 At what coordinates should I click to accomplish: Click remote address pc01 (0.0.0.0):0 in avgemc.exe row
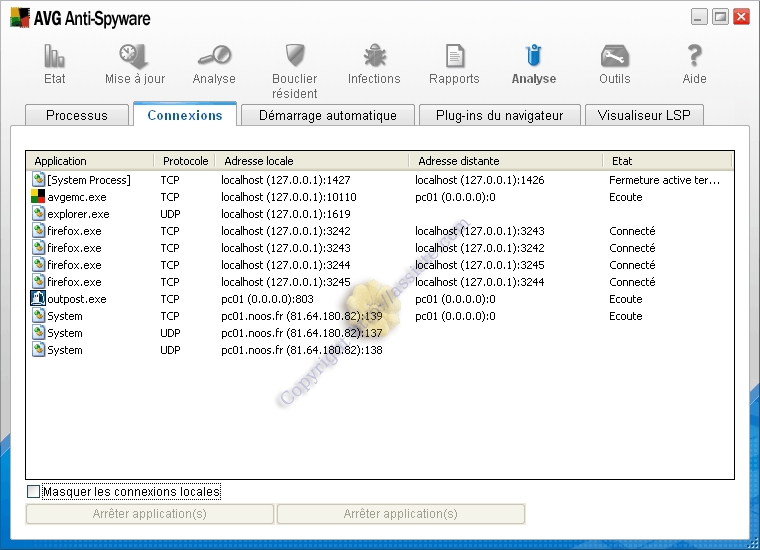tap(455, 197)
